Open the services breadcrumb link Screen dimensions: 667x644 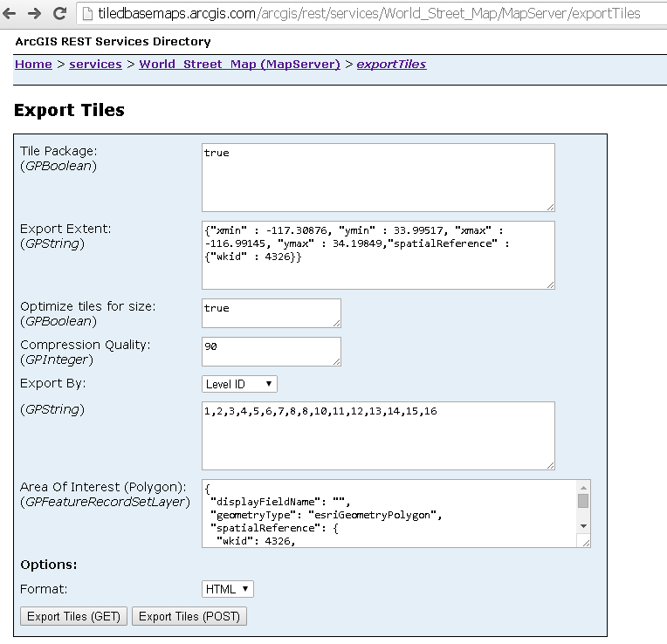pos(95,65)
